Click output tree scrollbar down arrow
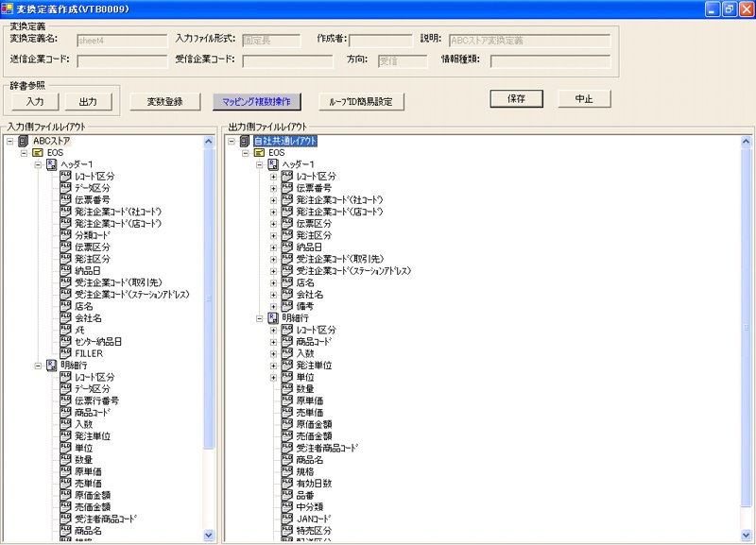756x545 pixels. (x=746, y=535)
